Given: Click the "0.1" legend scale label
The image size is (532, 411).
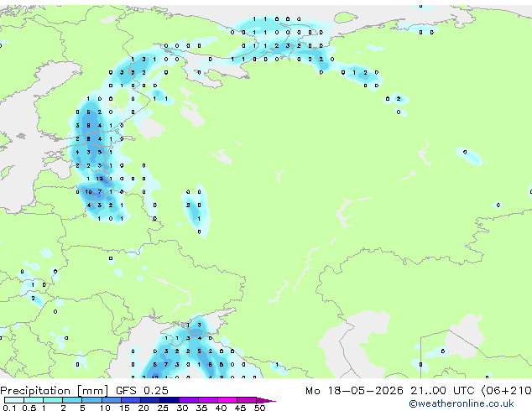Looking at the screenshot, I should coord(10,408).
